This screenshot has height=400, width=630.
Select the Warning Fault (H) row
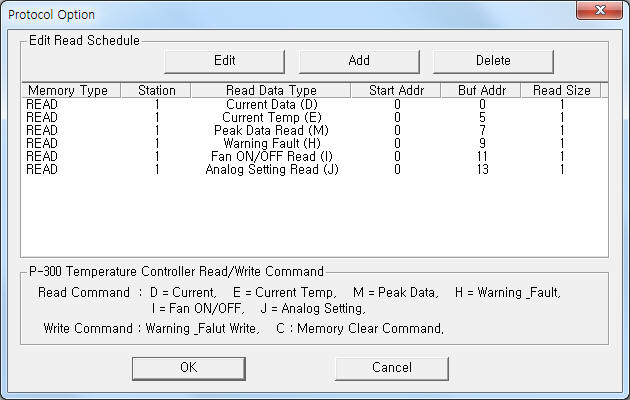(x=314, y=143)
